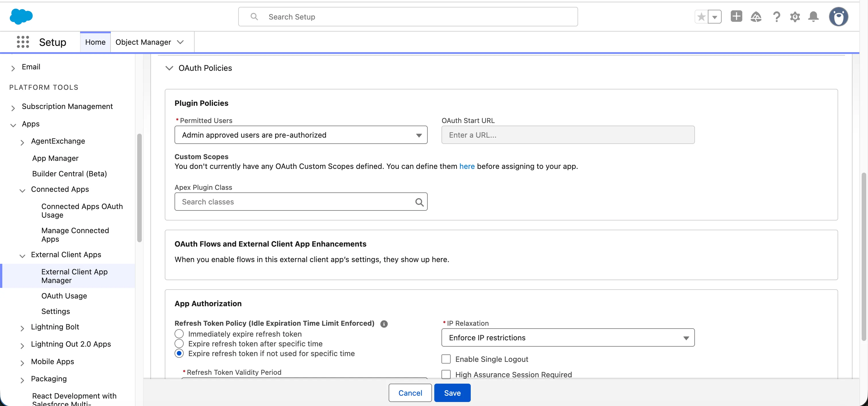Expand Subscription Management in sidebar
Screen dimensions: 868x406
click(13, 108)
